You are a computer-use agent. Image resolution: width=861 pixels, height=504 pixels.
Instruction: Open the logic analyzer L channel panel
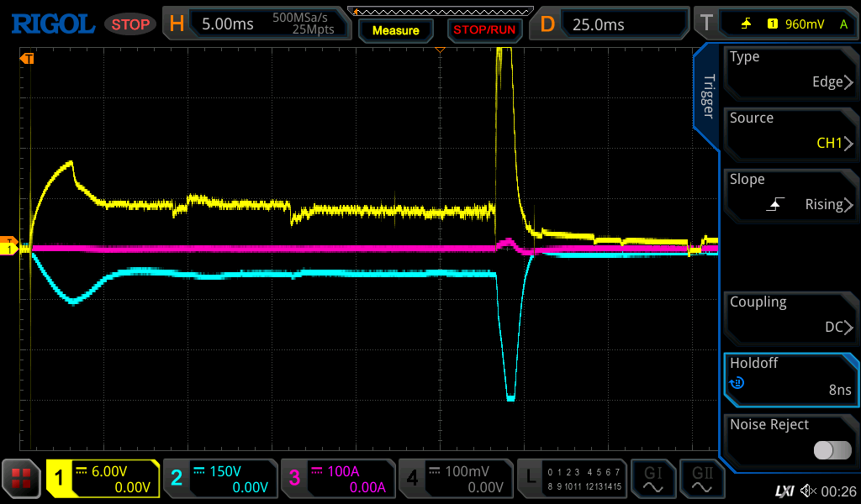571,479
